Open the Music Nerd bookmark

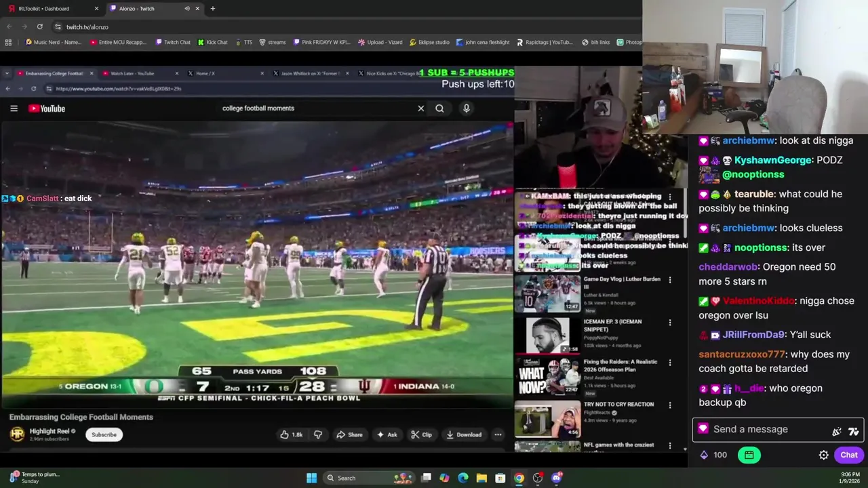coord(53,42)
